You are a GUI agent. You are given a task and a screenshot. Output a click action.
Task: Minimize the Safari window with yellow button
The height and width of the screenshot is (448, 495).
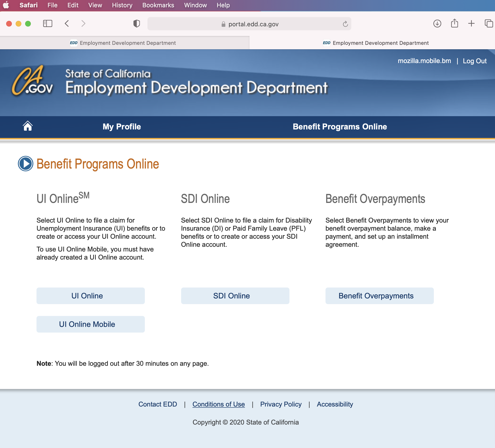click(x=18, y=24)
